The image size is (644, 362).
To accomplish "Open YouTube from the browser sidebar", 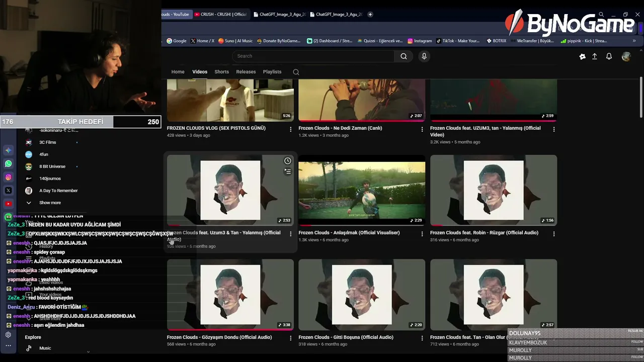I will [x=9, y=204].
